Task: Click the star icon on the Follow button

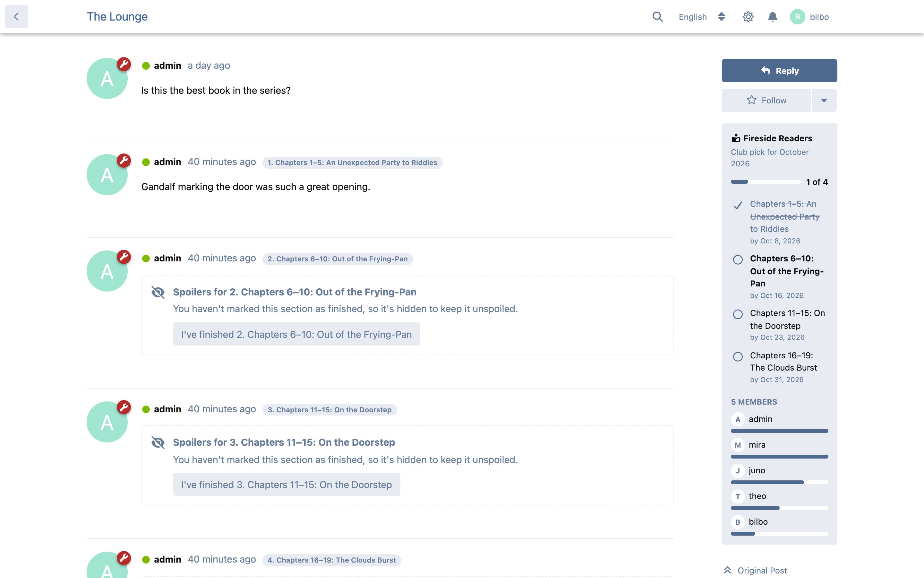Action: [751, 100]
